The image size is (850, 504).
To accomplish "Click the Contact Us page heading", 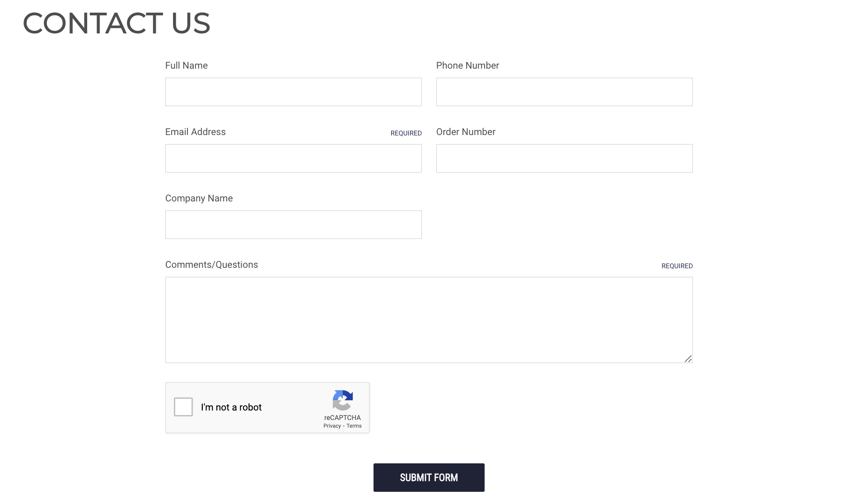I will tap(117, 23).
